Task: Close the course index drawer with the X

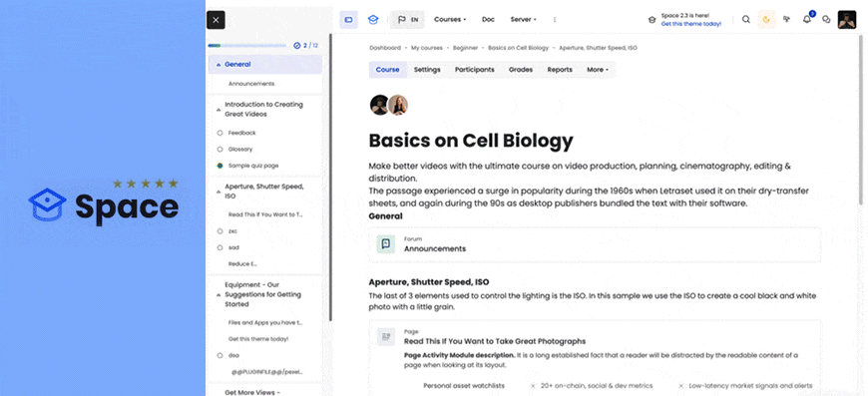Action: click(216, 20)
